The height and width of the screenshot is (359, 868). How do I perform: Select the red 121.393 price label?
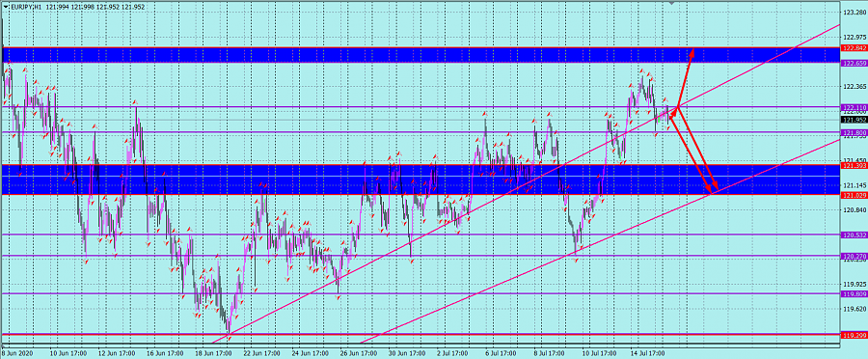tap(854, 166)
